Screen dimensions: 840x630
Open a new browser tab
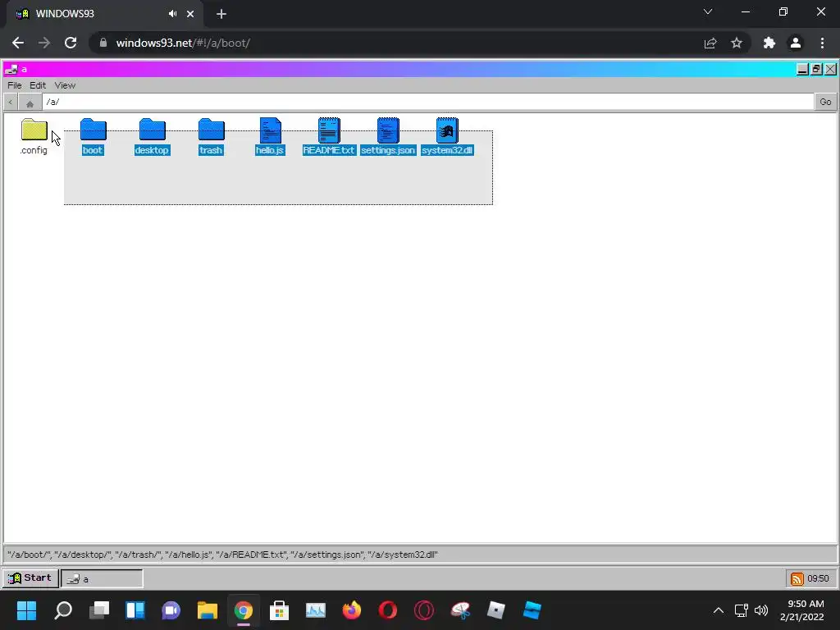(221, 14)
